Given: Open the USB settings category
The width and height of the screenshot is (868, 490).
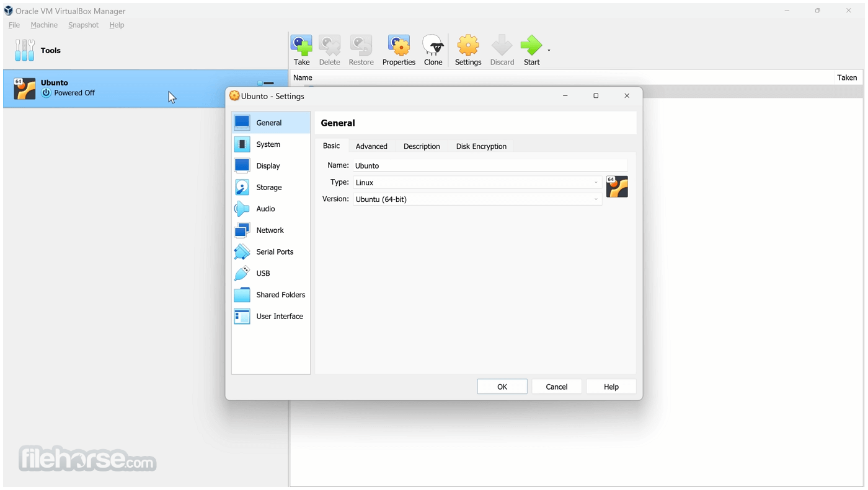Looking at the screenshot, I should (x=271, y=273).
